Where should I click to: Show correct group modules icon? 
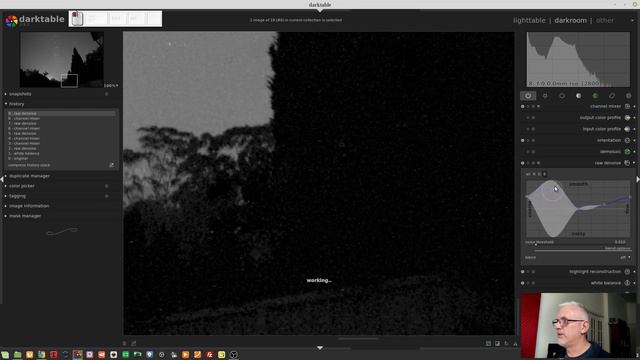(612, 96)
